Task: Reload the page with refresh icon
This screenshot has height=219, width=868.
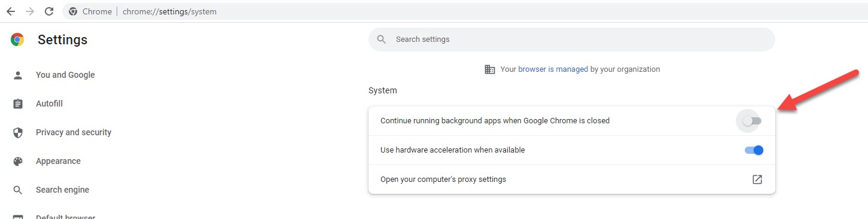Action: coord(49,11)
